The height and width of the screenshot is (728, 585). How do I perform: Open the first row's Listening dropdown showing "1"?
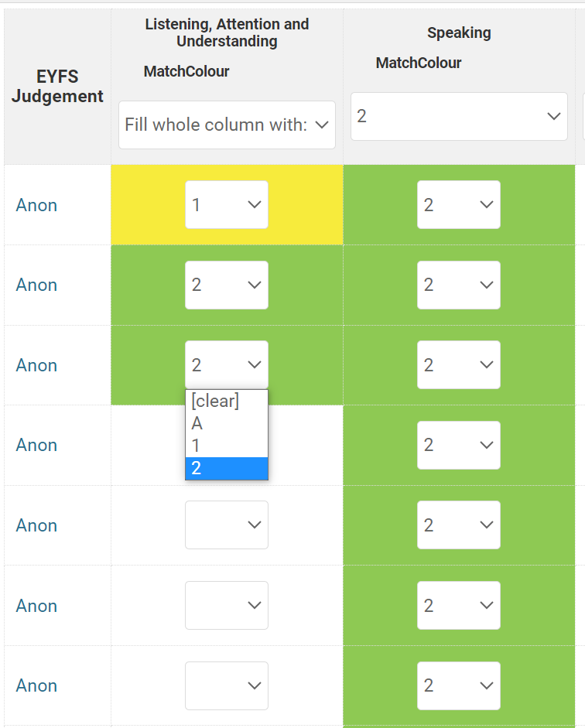[227, 204]
